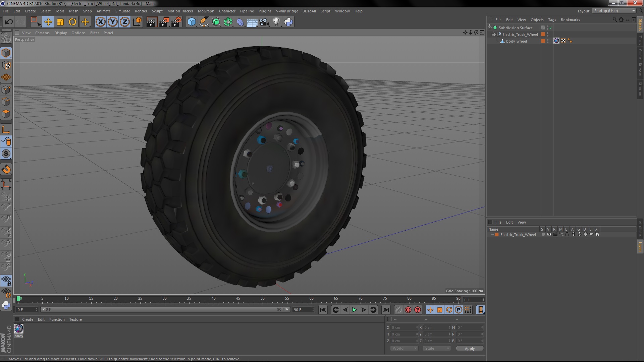Toggle the X-axis lock
The image size is (644, 362).
coord(100,22)
